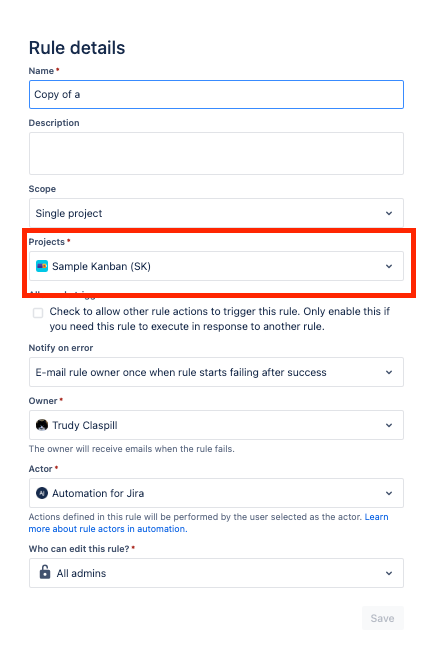Click the Owner field chevron arrow
This screenshot has width=442, height=659.
pyautogui.click(x=389, y=425)
